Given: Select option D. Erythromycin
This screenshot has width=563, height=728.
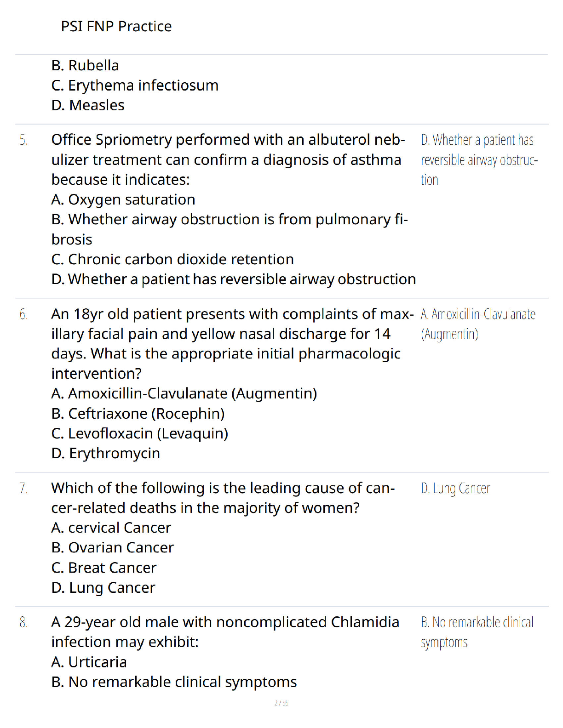Looking at the screenshot, I should click(106, 454).
